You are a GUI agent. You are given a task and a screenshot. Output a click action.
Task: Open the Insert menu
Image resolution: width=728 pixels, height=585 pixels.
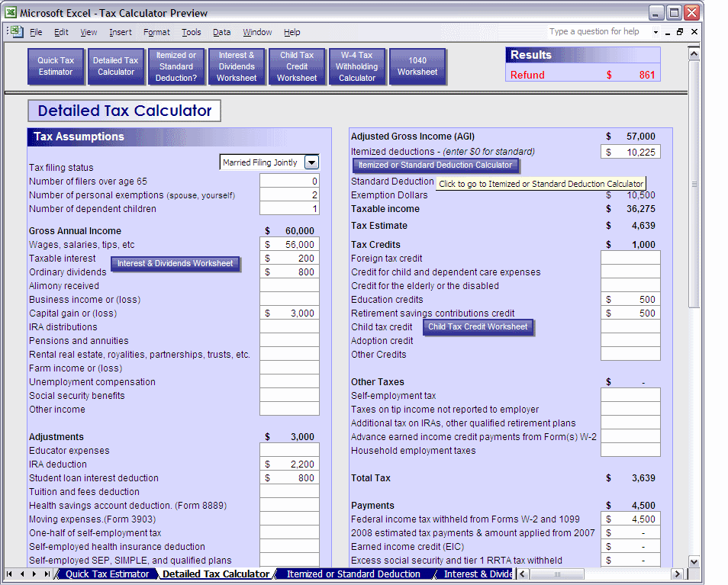point(121,32)
